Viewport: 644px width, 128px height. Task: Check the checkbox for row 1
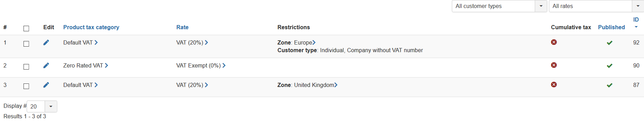pos(26,44)
